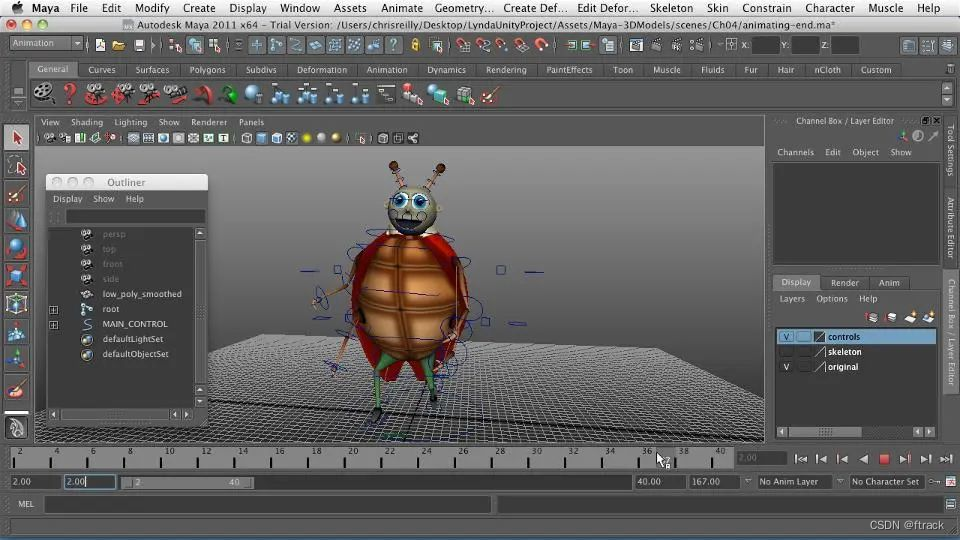Click the question mark selection mask icon

tap(394, 45)
